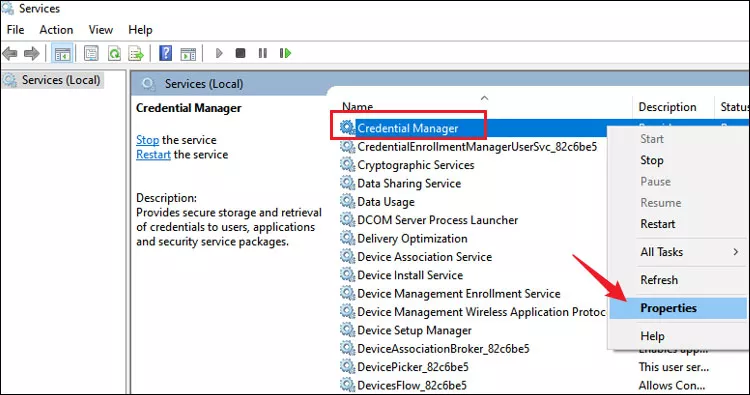Click gear icon beside Device Setup Manager

click(347, 330)
